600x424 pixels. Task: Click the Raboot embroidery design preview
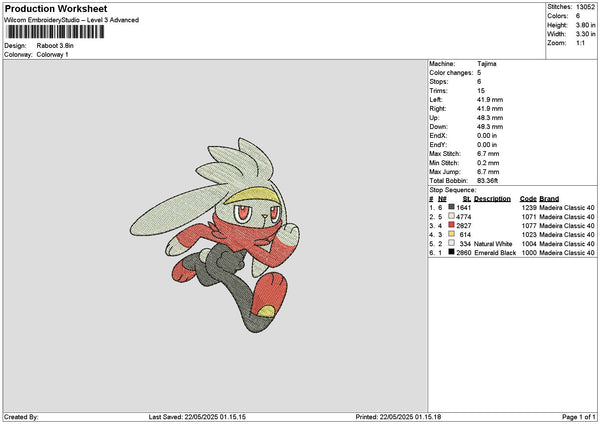(x=215, y=235)
